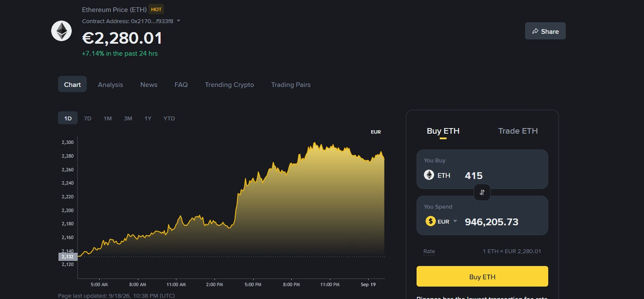Click the HOT badge next to Ethereum Price
This screenshot has width=644, height=299.
[156, 10]
